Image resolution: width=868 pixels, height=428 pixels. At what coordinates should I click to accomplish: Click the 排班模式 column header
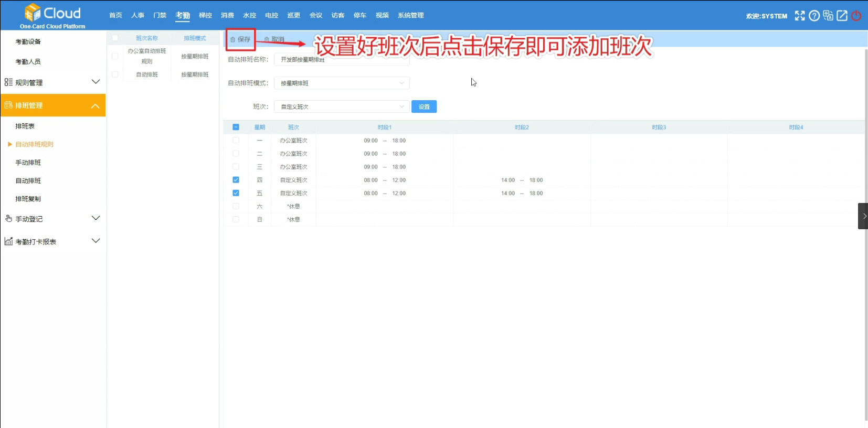[x=195, y=38]
